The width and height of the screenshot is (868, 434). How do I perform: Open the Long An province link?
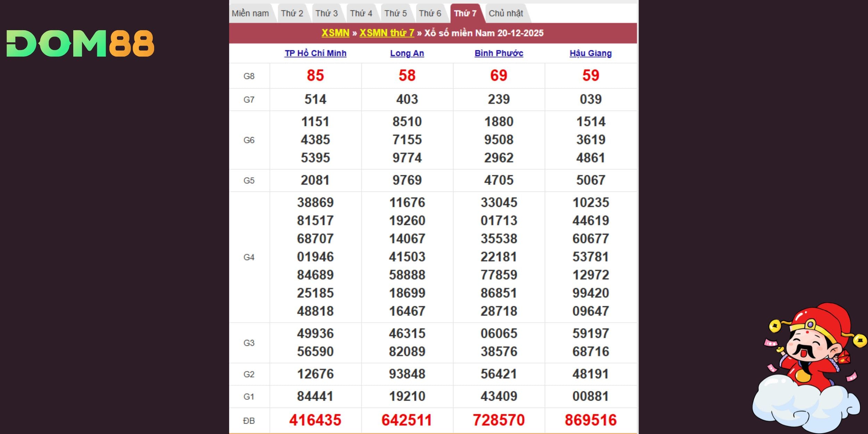(407, 53)
